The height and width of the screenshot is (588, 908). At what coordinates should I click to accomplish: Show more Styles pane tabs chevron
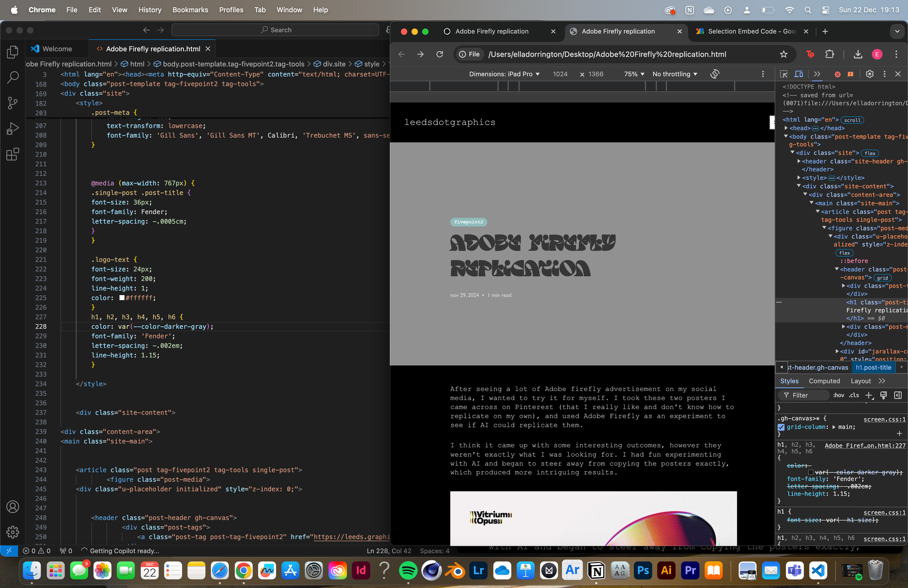(882, 381)
